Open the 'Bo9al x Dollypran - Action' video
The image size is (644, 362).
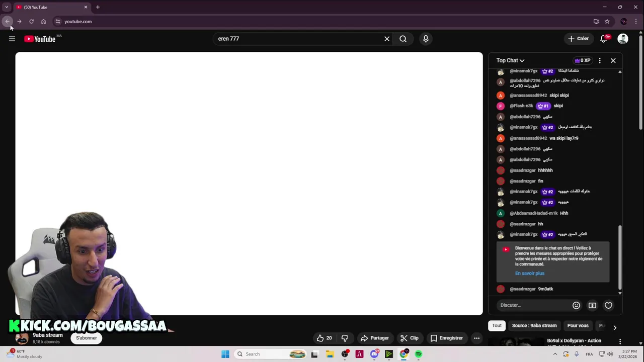pyautogui.click(x=574, y=341)
